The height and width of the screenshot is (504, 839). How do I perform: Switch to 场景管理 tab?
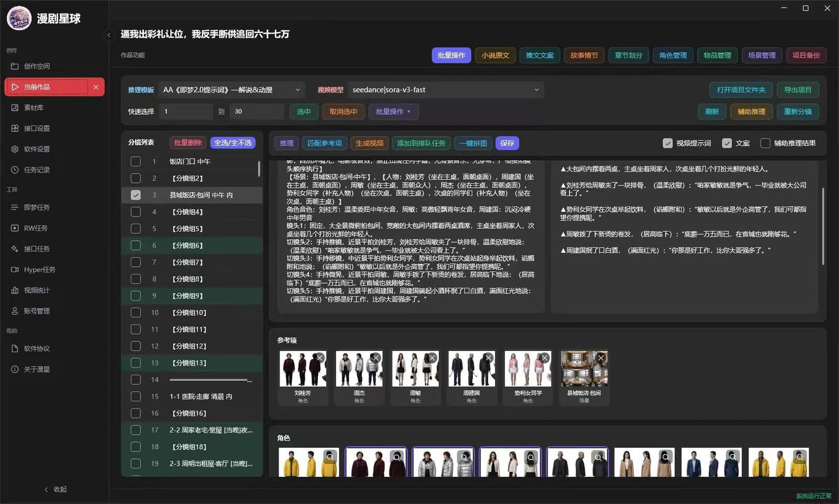pos(762,55)
